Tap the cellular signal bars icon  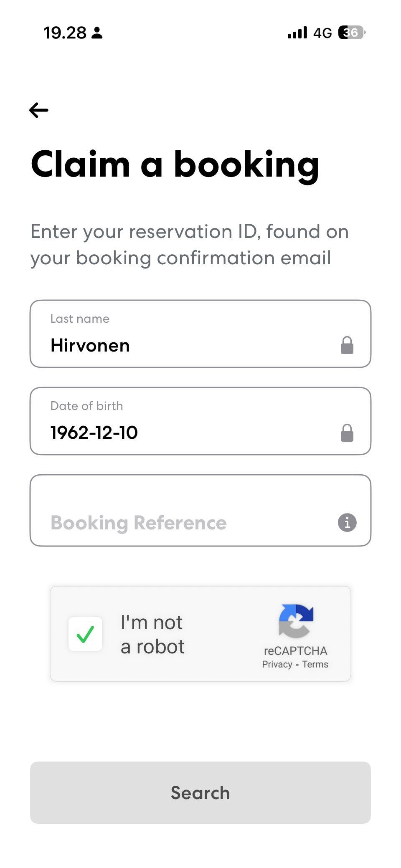point(297,33)
